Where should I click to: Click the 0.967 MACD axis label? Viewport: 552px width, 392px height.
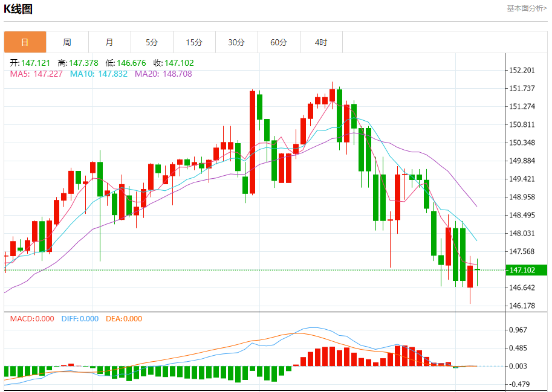coord(518,330)
